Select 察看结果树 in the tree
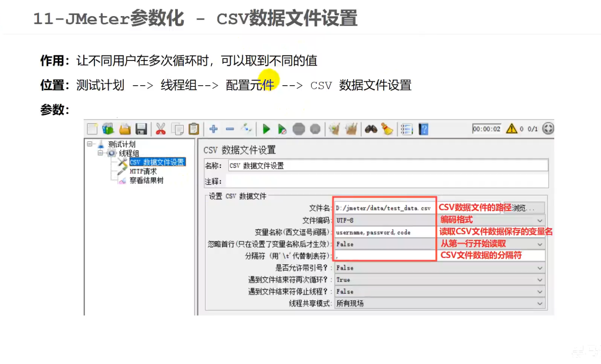Image resolution: width=601 pixels, height=364 pixels. click(147, 180)
